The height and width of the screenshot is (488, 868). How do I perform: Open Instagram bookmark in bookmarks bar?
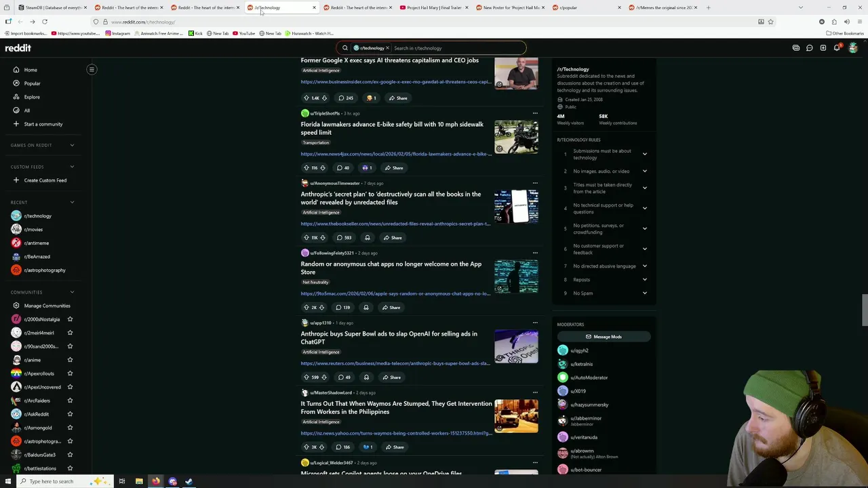117,33
